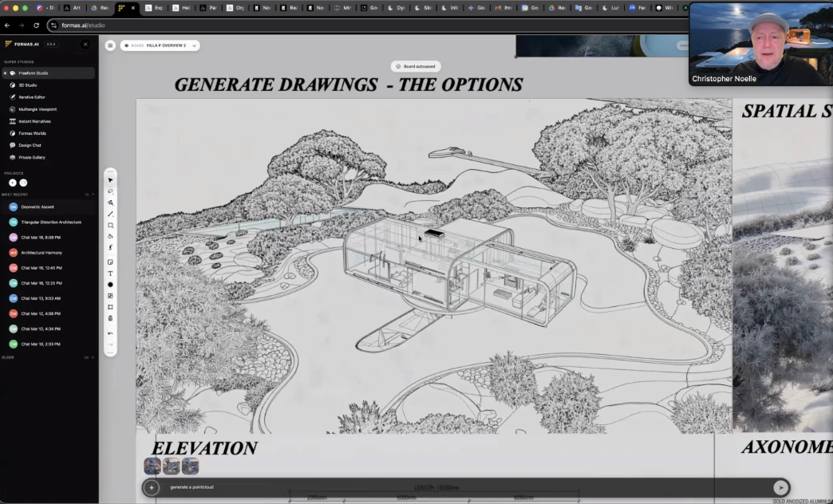Expand the Older projects section
Screen dimensions: 833x504
tap(93, 357)
